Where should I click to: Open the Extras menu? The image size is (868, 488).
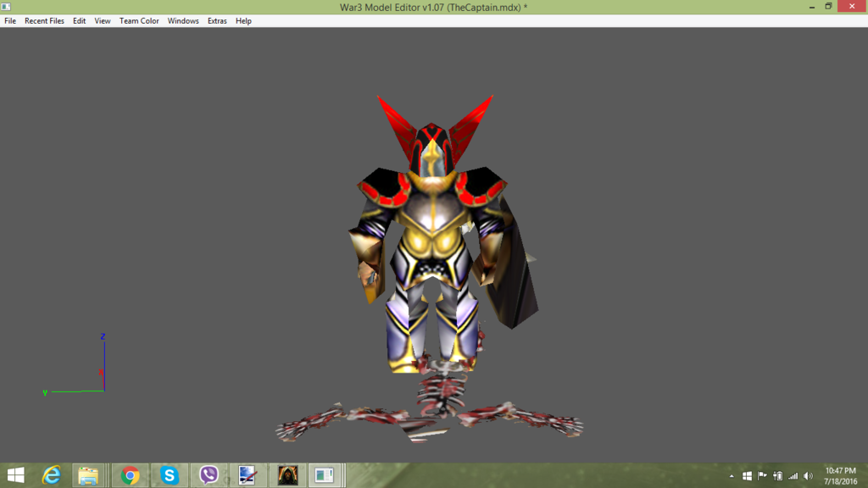[x=217, y=21]
